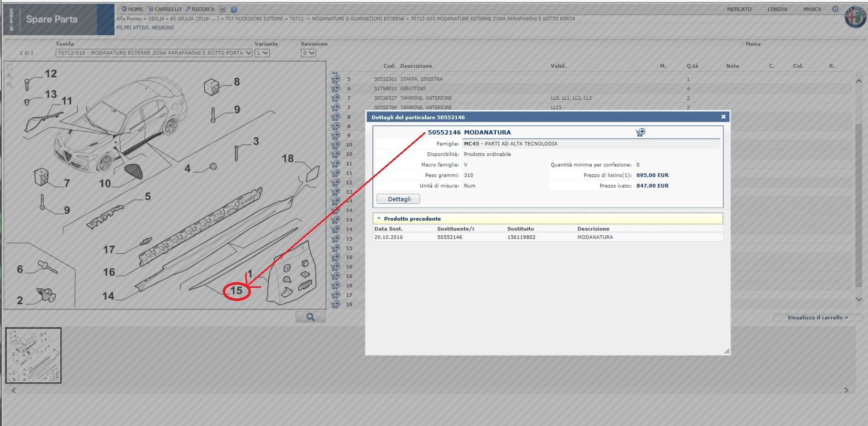Click add-to-cart icon for row 18

click(x=336, y=304)
